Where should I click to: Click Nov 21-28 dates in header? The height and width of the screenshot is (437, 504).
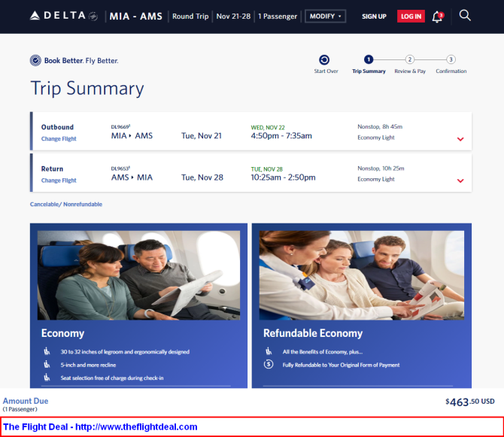(x=233, y=17)
